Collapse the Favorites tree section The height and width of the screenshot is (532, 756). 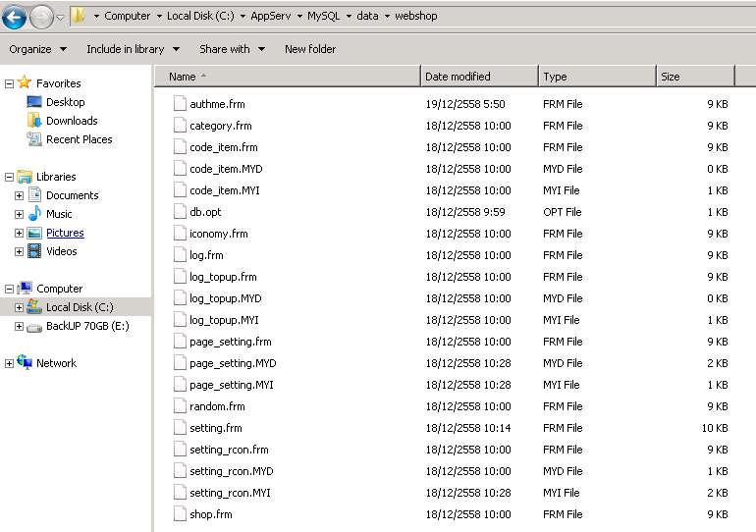pos(9,83)
